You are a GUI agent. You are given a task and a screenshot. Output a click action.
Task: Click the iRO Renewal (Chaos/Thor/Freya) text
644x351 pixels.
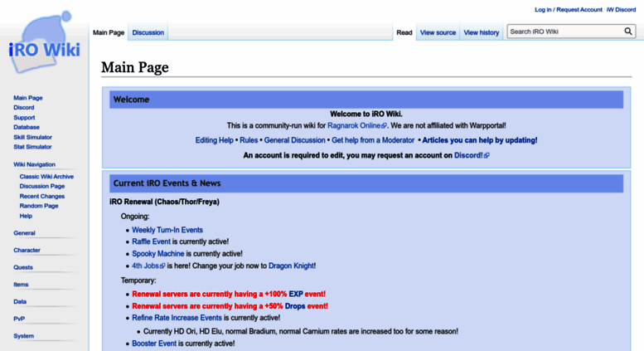(164, 202)
